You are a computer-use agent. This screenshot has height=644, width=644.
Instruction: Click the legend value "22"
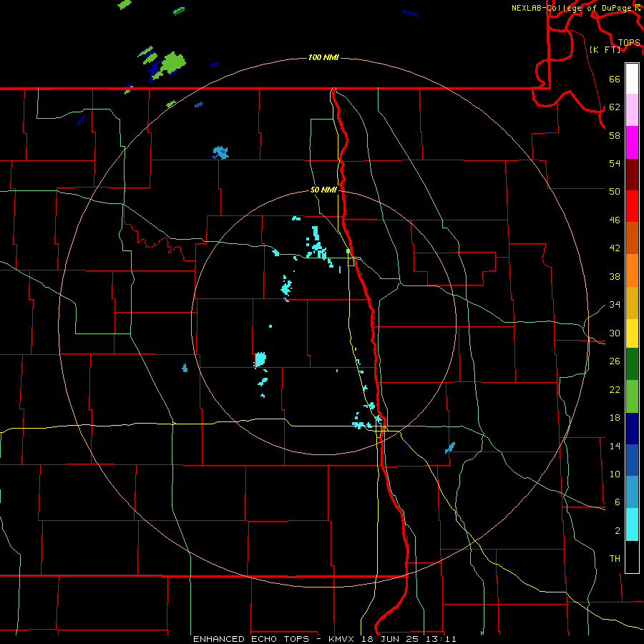coord(615,389)
